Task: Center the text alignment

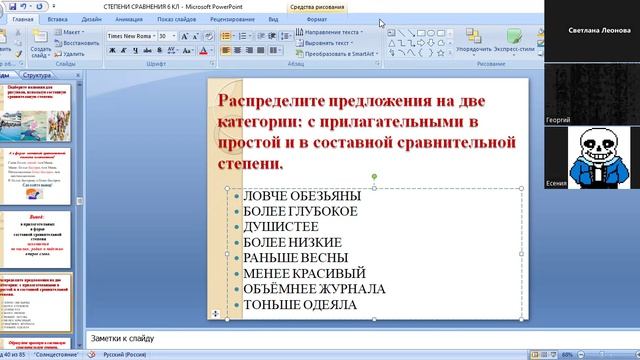Action: [x=238, y=50]
